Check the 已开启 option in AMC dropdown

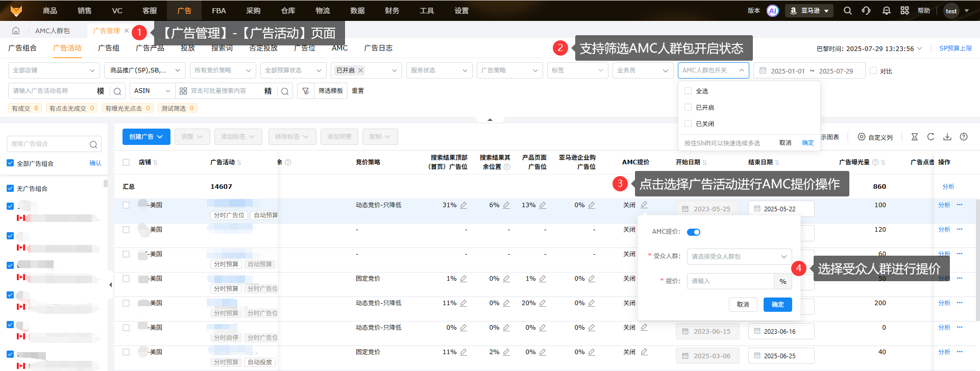pos(688,107)
